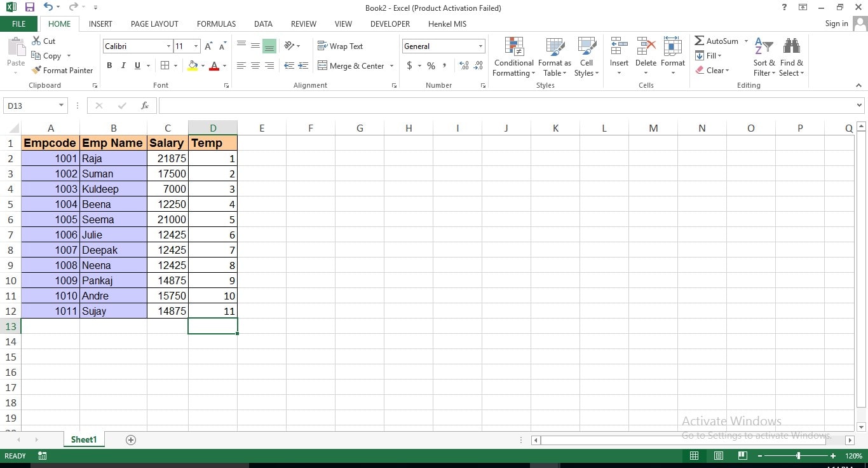The width and height of the screenshot is (868, 468).
Task: Open the font name dropdown
Action: (168, 46)
